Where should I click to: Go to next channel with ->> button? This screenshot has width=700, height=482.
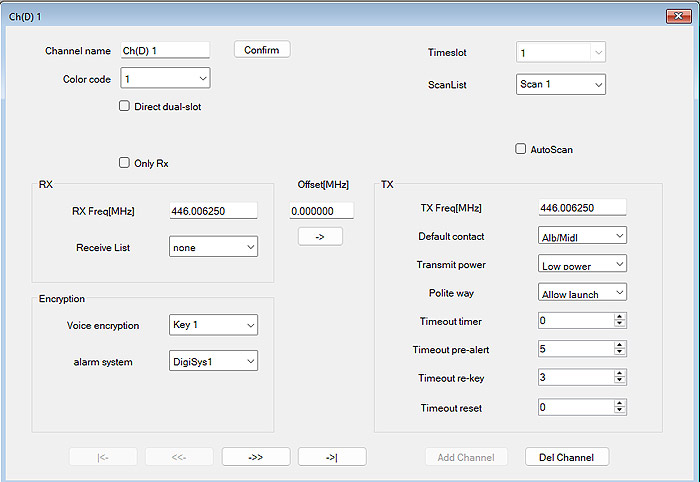256,457
